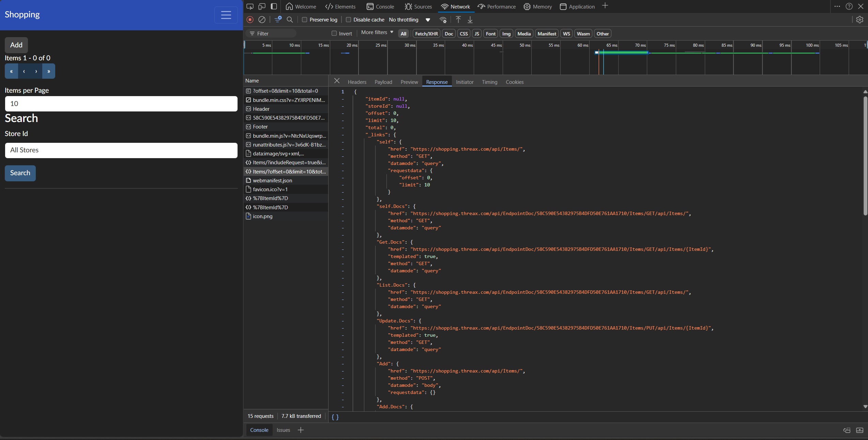Stop recording network log
The height and width of the screenshot is (440, 868).
point(250,20)
